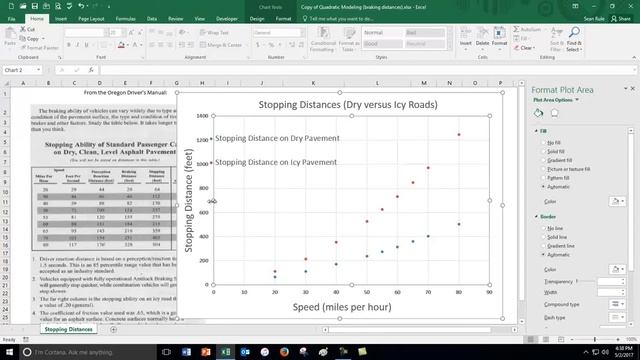Click the Sort & Filter icon
The image size is (640, 360).
(556, 32)
